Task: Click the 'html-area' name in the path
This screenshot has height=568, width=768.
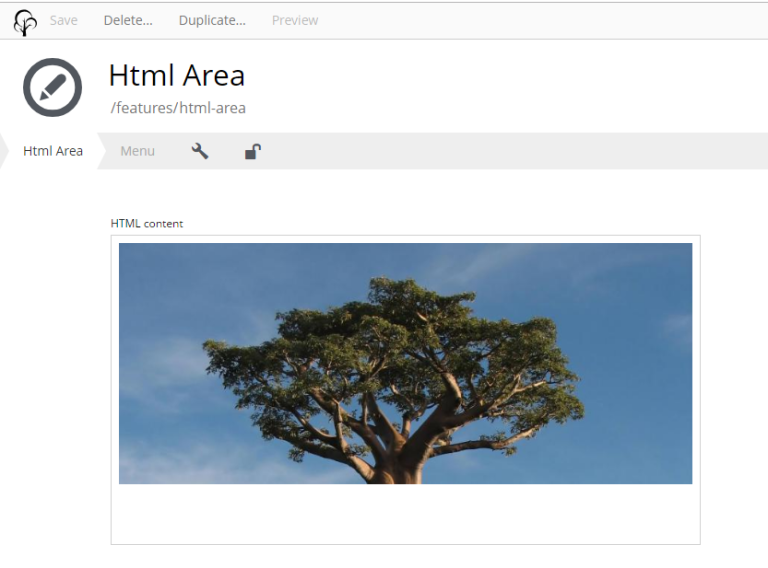Action: [x=212, y=108]
